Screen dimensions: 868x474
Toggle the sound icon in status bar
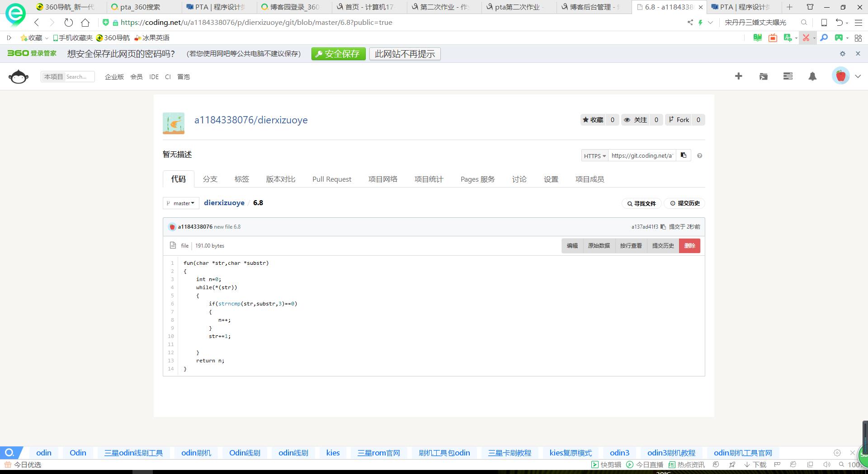[x=827, y=465]
